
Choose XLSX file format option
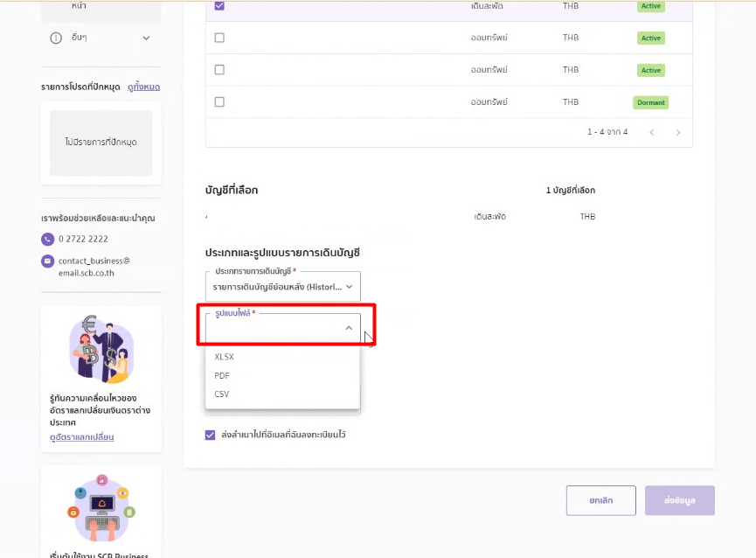(x=282, y=357)
